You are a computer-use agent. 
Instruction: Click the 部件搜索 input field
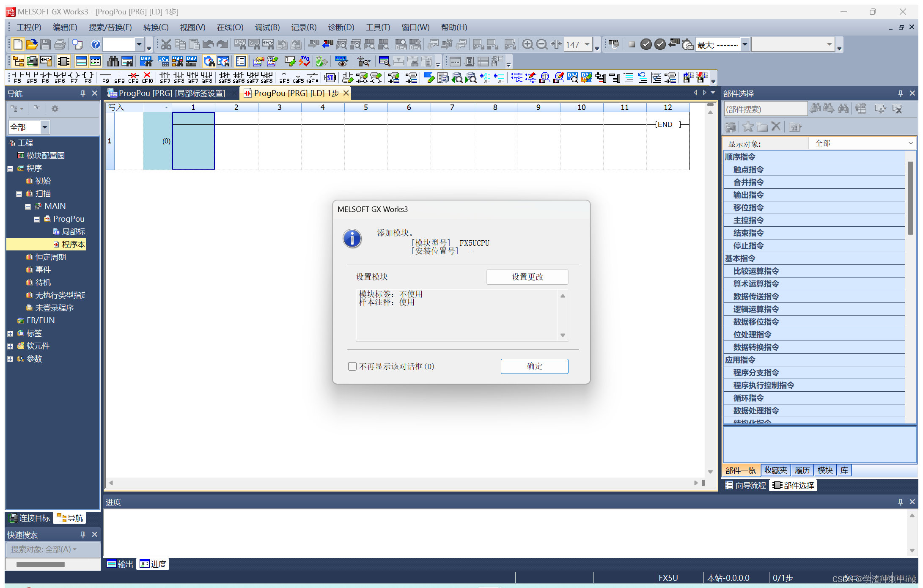coord(765,109)
